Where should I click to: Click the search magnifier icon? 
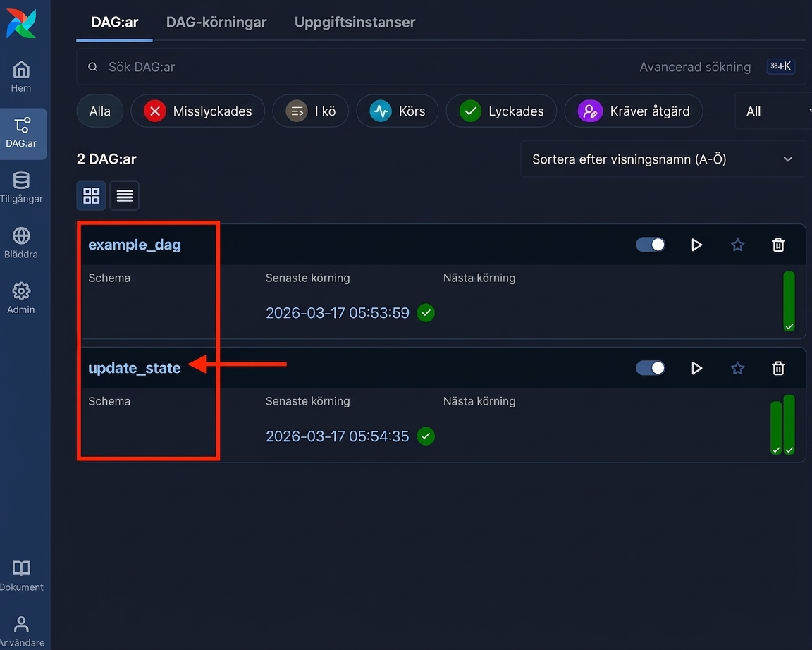(x=93, y=67)
